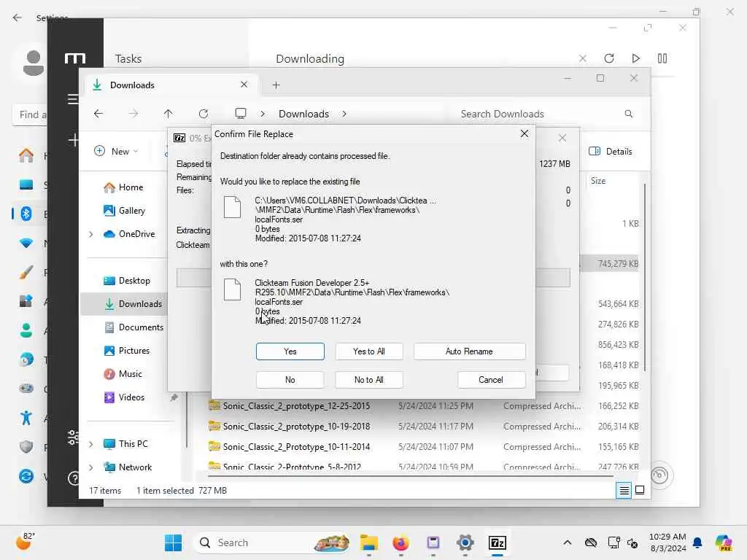Show hidden system tray icons
747x560 pixels.
pyautogui.click(x=567, y=542)
